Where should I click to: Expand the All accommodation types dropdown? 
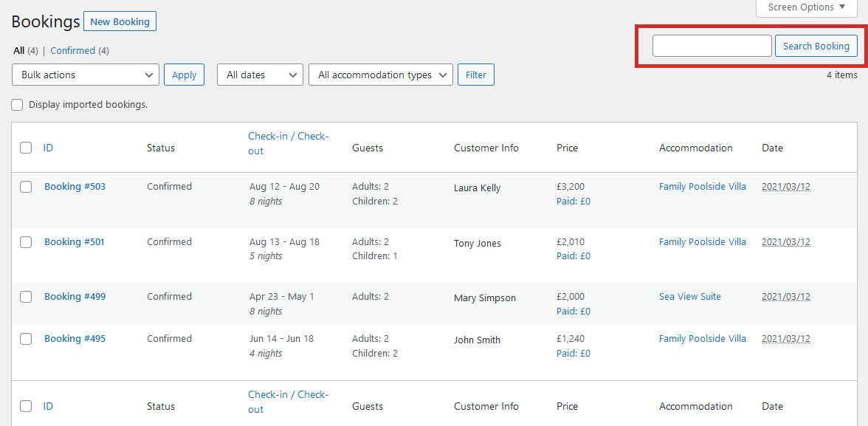[381, 75]
